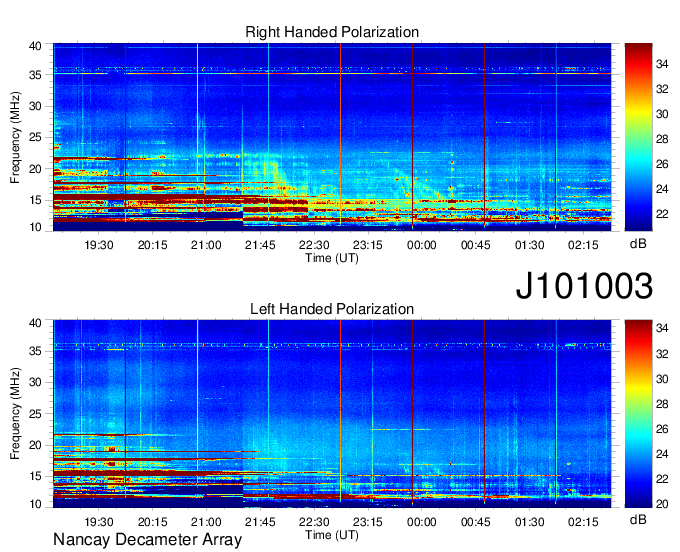This screenshot has width=680, height=552.
Task: Click the 34 dB tick on Left Handed colorbar
Action: (x=662, y=328)
